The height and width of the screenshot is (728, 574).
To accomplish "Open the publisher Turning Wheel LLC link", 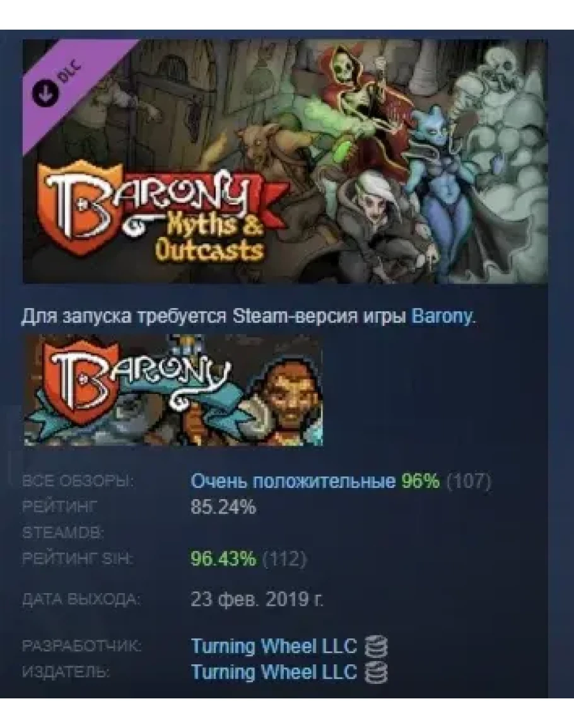I will click(x=274, y=673).
